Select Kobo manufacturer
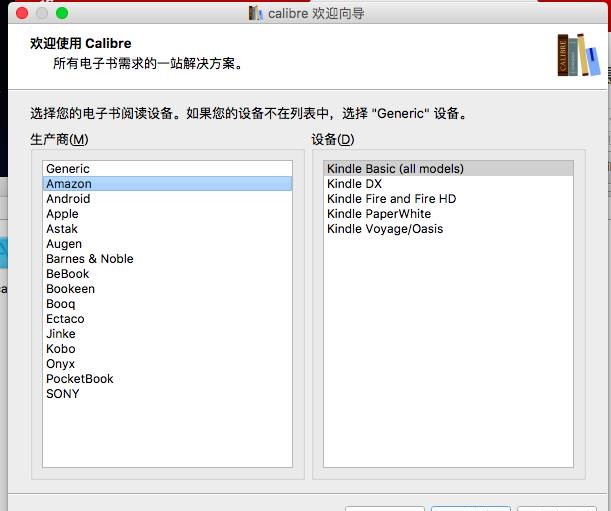 pyautogui.click(x=167, y=349)
